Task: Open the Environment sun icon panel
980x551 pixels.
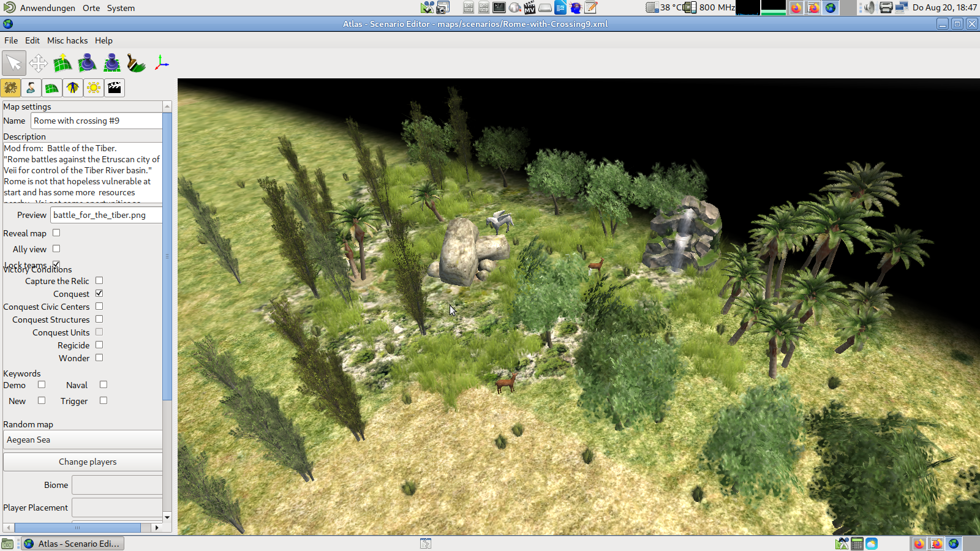Action: click(94, 88)
